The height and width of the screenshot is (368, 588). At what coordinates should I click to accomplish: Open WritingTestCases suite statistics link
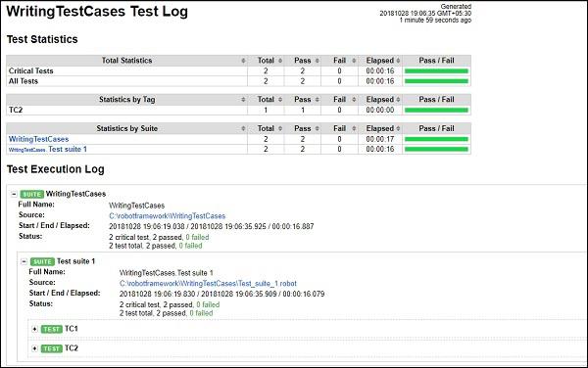pyautogui.click(x=38, y=139)
